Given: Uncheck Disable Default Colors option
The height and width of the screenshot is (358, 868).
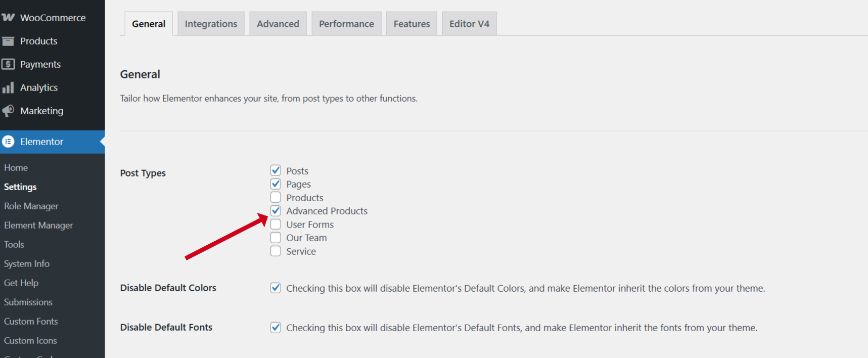Looking at the screenshot, I should click(276, 288).
